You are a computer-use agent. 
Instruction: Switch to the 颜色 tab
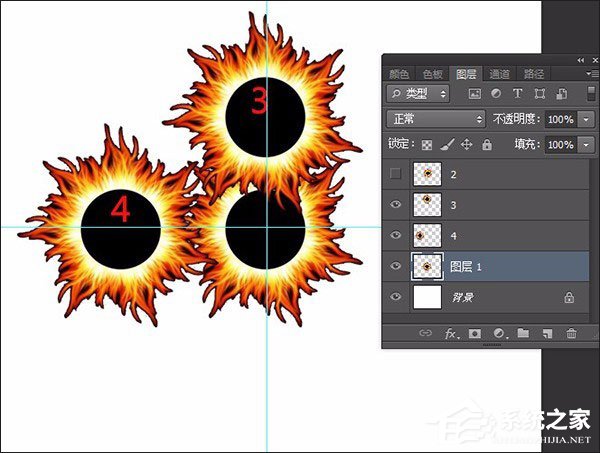[399, 73]
